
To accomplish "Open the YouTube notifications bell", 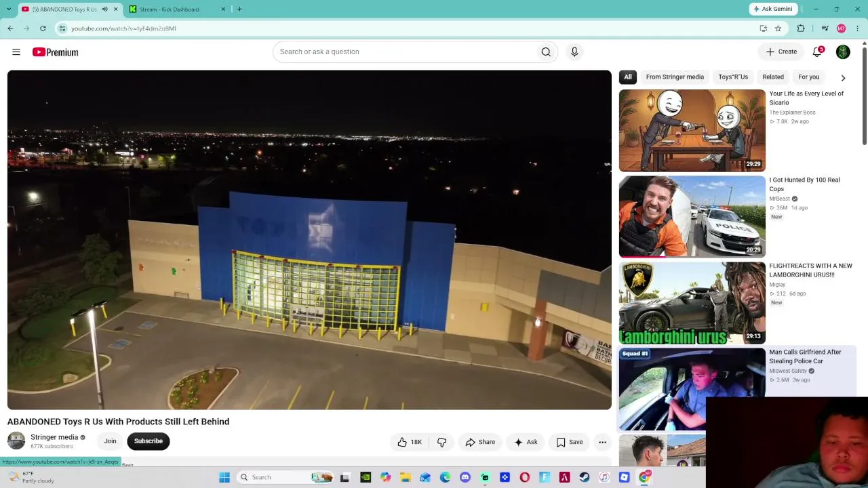I will click(x=818, y=52).
